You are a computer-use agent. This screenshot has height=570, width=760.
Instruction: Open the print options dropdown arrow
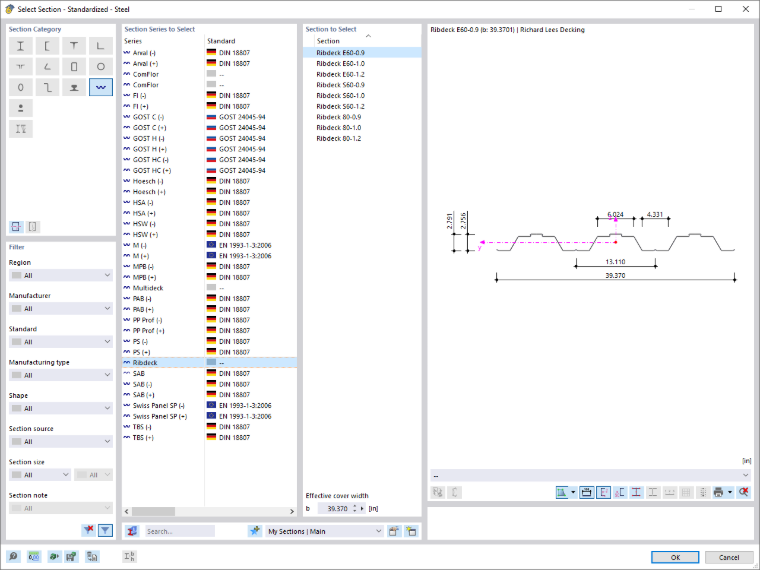(730, 492)
